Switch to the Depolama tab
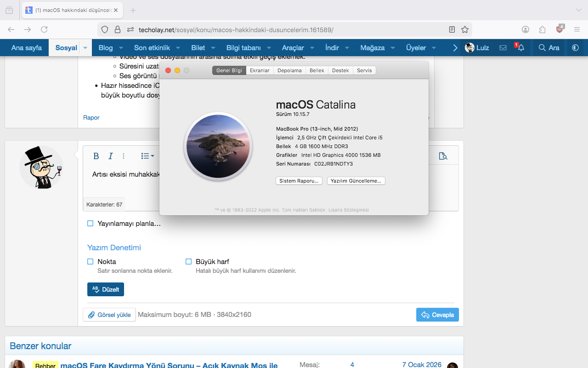The height and width of the screenshot is (368, 588). click(289, 70)
